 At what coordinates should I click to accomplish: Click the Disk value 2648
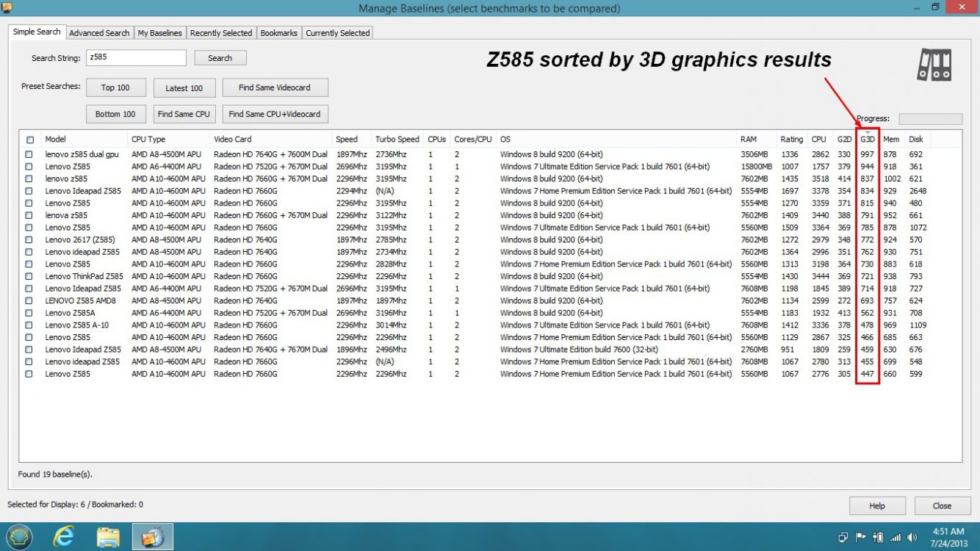coord(918,191)
